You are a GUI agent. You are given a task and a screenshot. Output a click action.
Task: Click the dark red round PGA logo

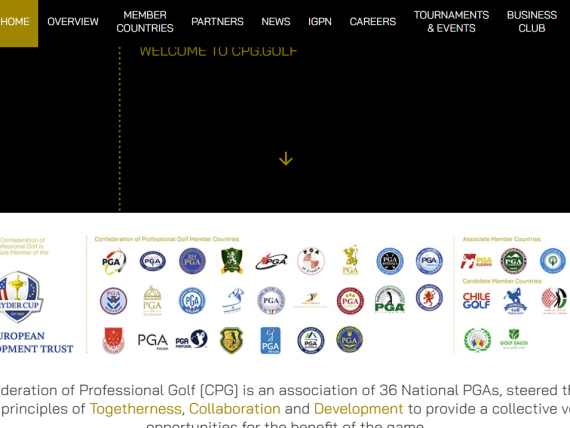(x=350, y=301)
